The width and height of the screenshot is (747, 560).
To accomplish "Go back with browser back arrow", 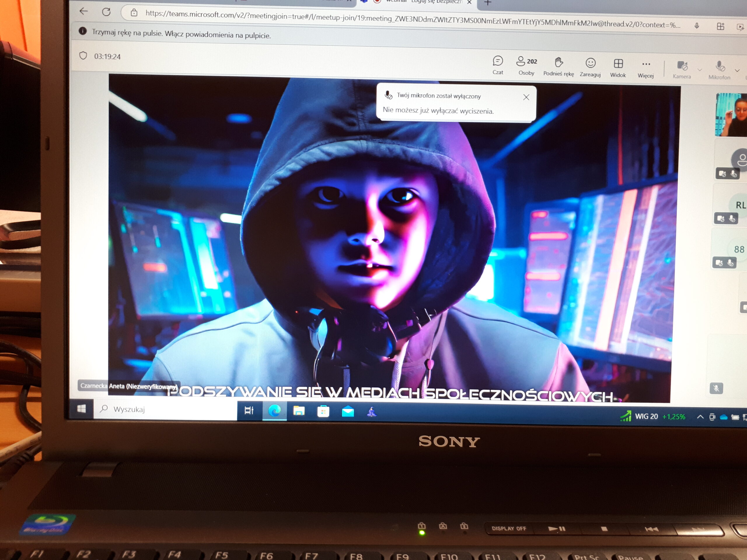I will click(84, 11).
